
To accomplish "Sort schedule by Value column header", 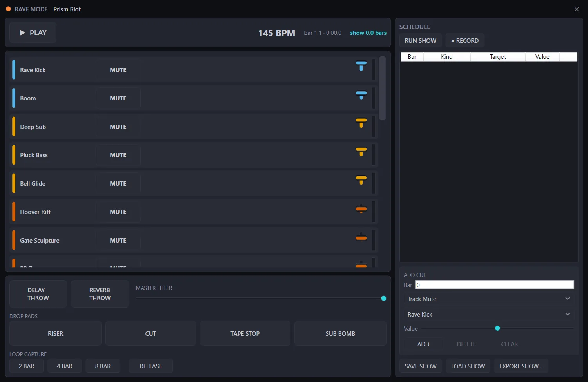I will pyautogui.click(x=543, y=56).
